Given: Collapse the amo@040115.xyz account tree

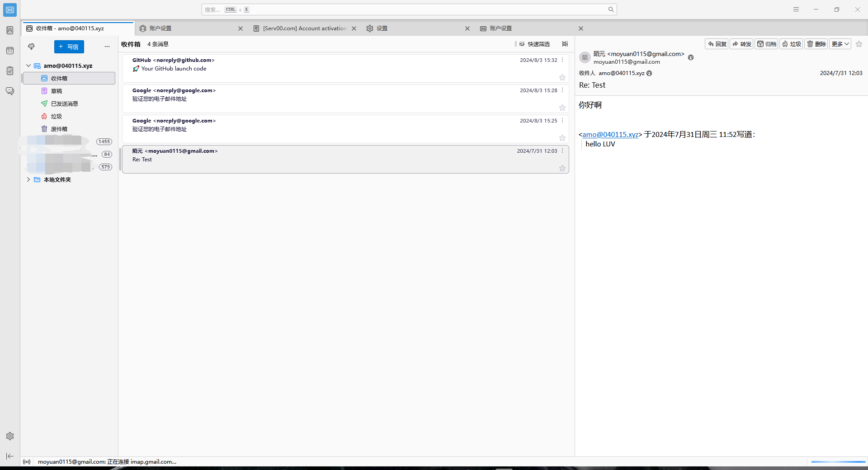Looking at the screenshot, I should [x=28, y=66].
